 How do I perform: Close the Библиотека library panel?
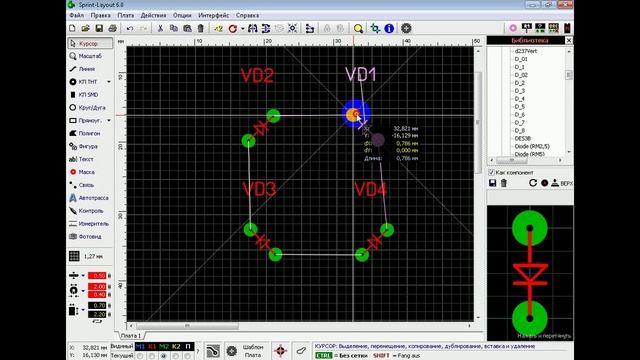(x=569, y=40)
